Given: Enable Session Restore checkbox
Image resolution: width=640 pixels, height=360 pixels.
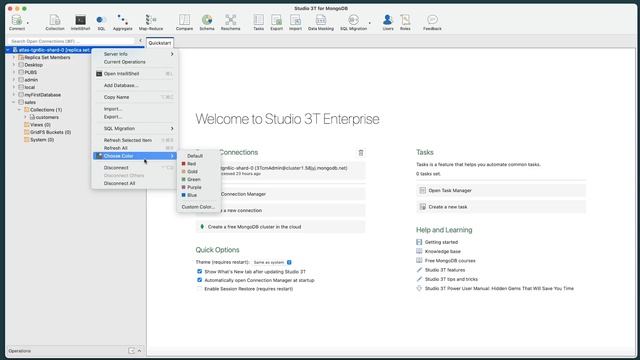Looking at the screenshot, I should [x=200, y=289].
